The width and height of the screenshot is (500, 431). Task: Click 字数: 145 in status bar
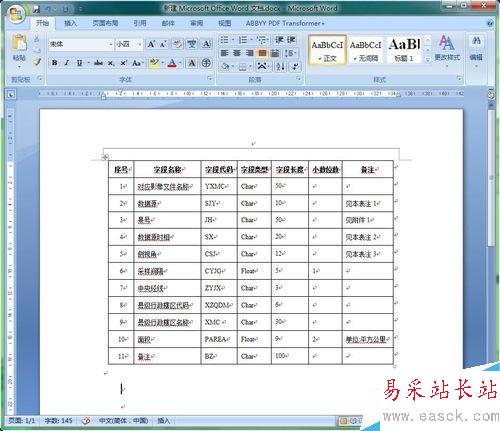click(x=59, y=421)
